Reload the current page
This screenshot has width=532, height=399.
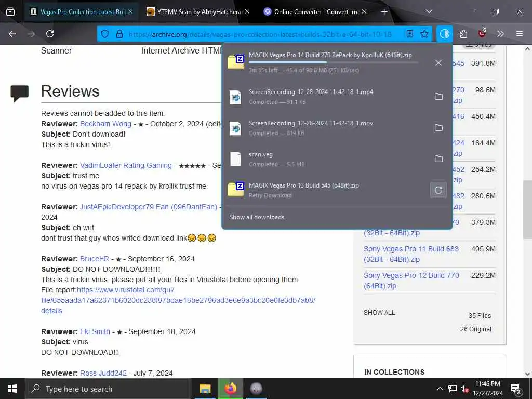(x=50, y=34)
